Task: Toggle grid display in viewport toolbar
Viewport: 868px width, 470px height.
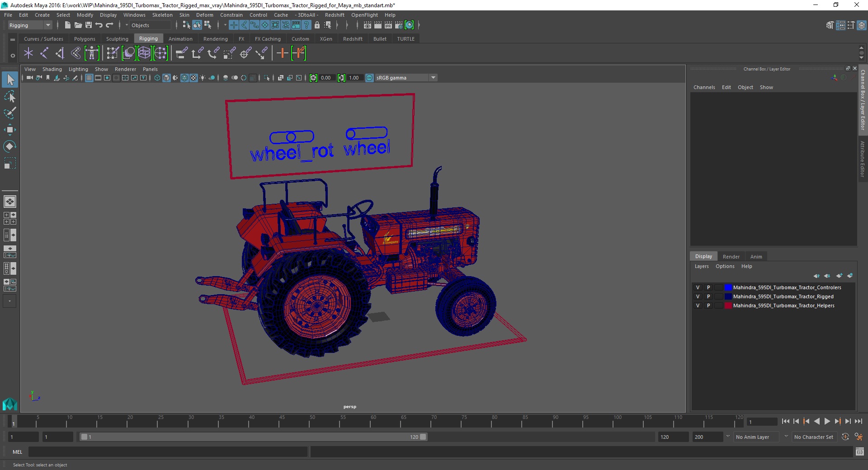Action: (89, 78)
